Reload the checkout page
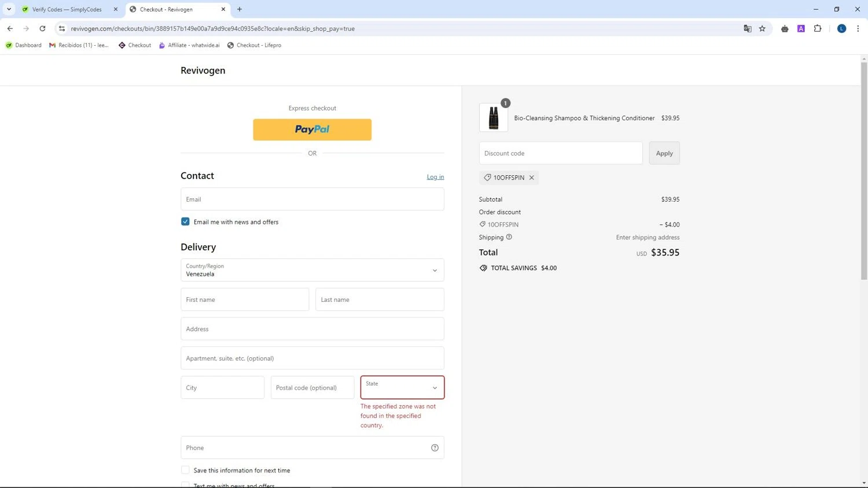 pyautogui.click(x=42, y=28)
